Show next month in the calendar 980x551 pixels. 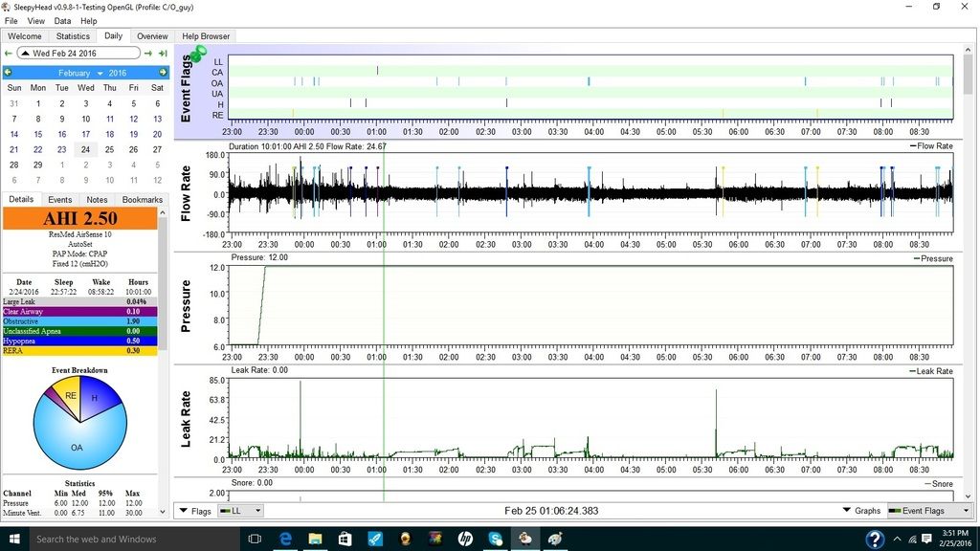163,73
